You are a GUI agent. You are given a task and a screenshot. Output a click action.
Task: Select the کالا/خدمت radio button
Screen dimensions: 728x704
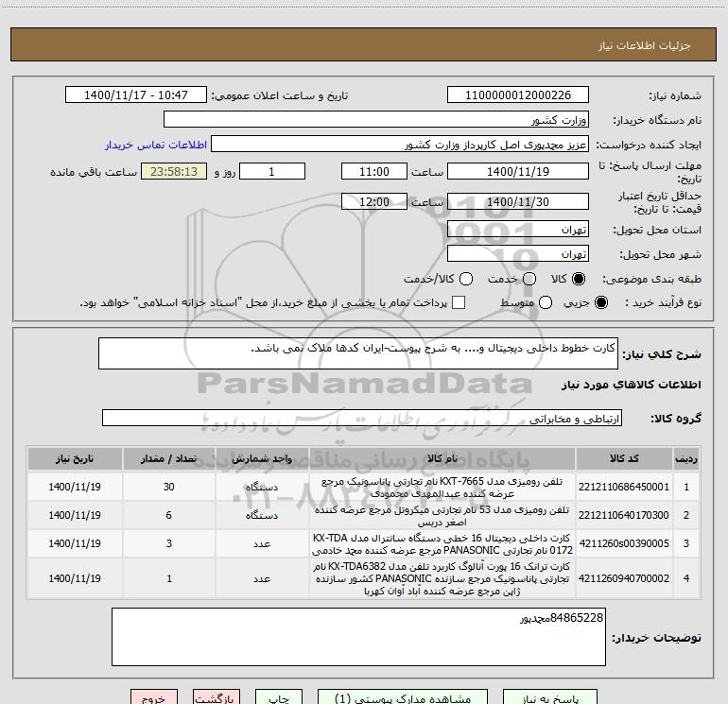click(x=466, y=279)
